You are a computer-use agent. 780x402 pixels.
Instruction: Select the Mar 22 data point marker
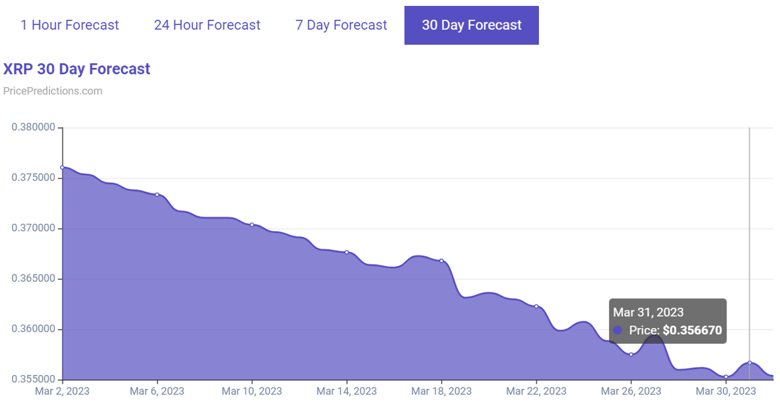point(536,306)
